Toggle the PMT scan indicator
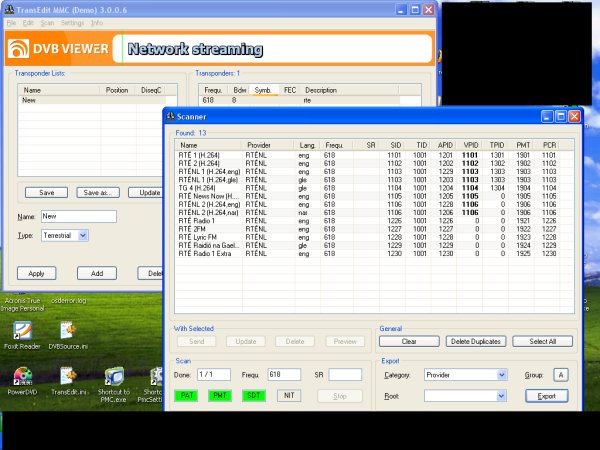The width and height of the screenshot is (600, 450). [220, 396]
